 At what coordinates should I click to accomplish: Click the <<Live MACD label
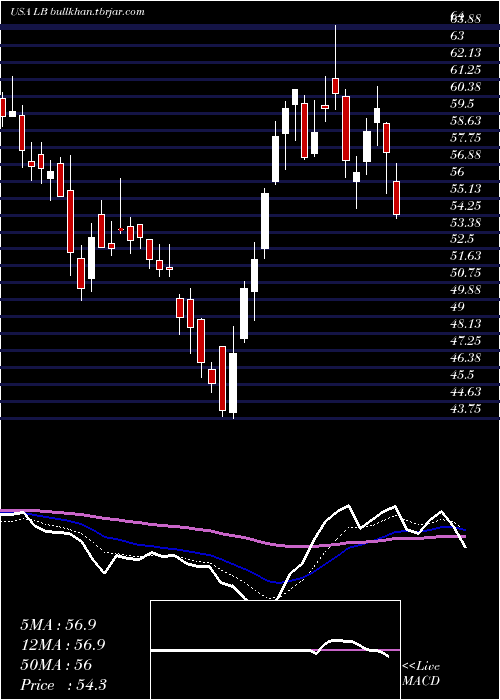coord(421,674)
